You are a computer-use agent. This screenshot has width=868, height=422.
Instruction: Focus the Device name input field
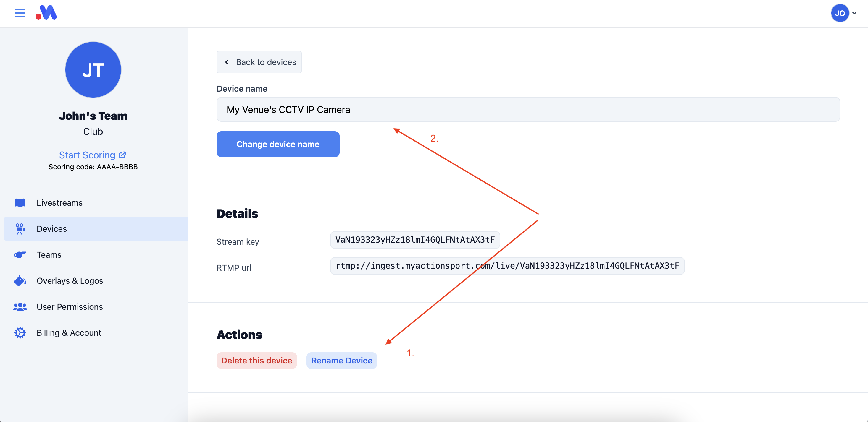tap(528, 109)
